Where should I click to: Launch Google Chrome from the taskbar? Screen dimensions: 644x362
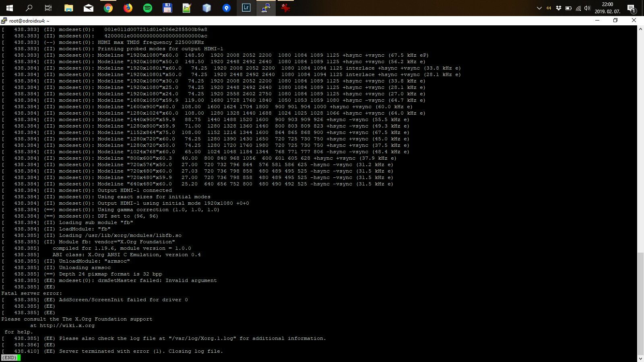coord(108,8)
